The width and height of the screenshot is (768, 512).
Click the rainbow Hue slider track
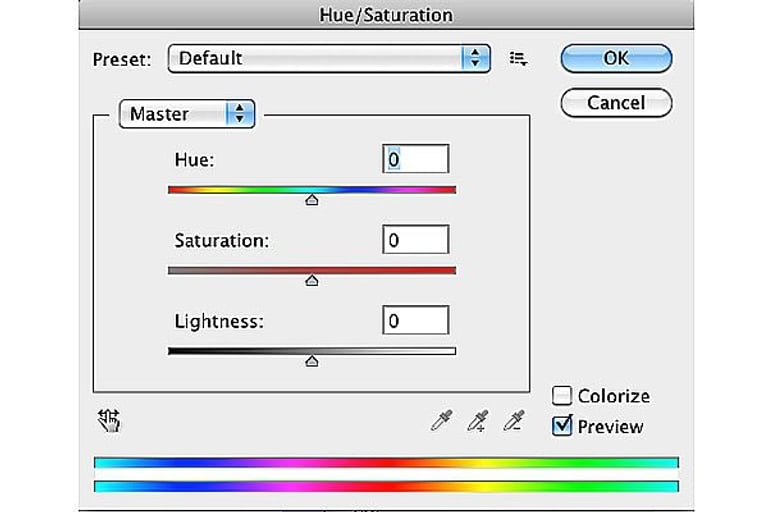click(x=312, y=190)
